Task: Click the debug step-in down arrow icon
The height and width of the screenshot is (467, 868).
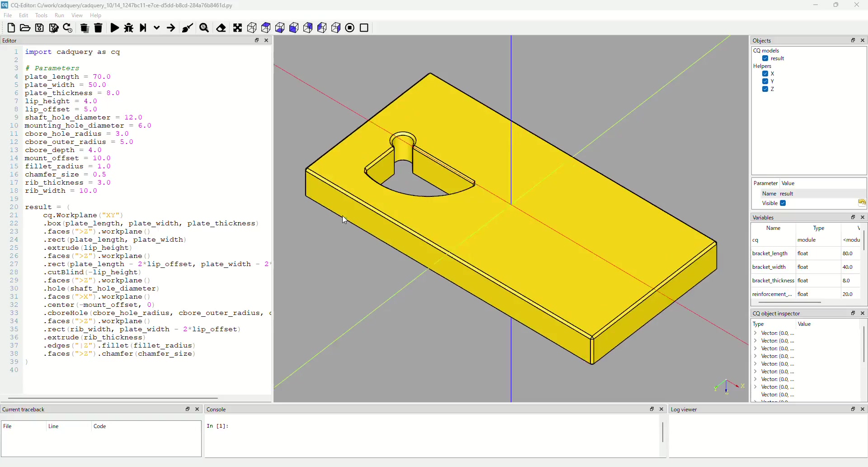Action: coord(157,28)
